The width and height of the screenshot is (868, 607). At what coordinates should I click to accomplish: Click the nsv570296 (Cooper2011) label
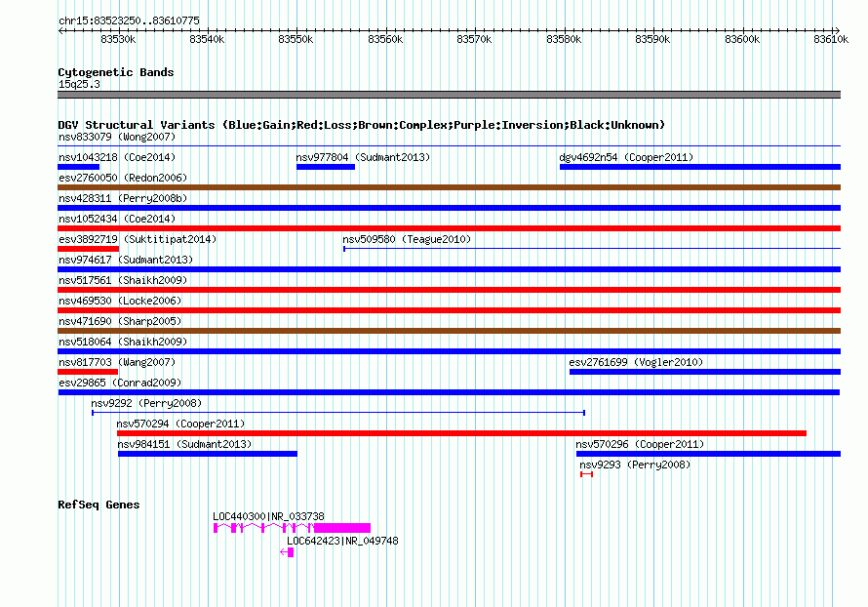click(640, 444)
